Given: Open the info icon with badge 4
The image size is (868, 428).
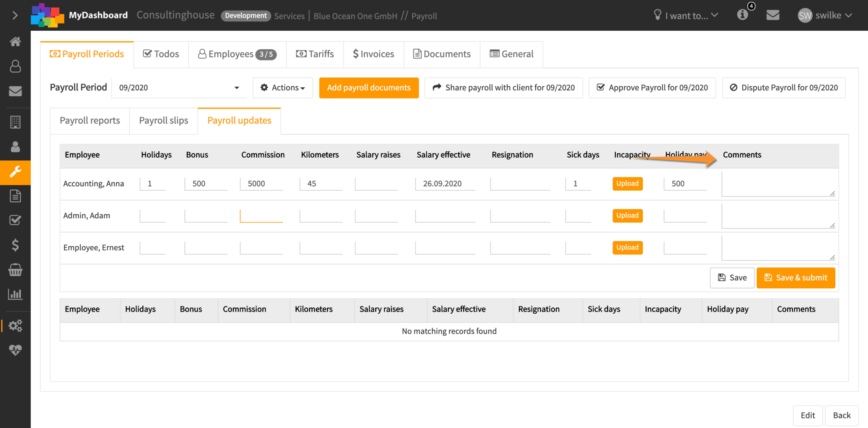Looking at the screenshot, I should click(743, 14).
